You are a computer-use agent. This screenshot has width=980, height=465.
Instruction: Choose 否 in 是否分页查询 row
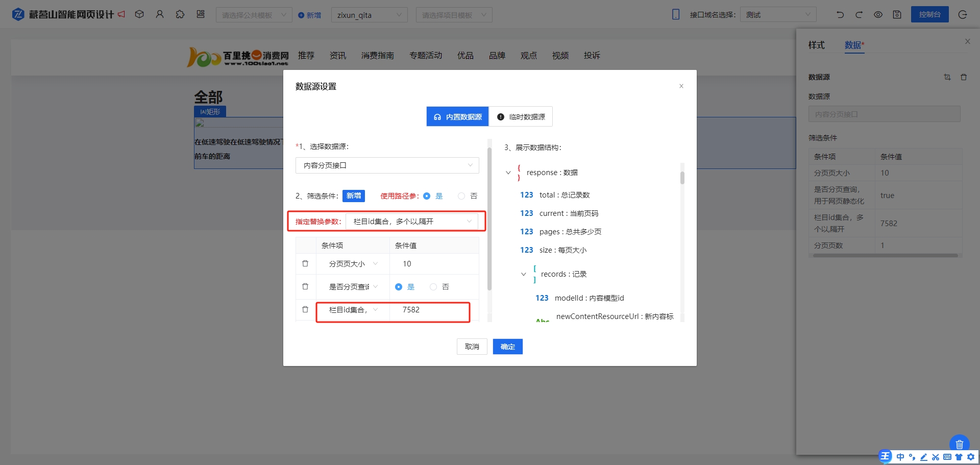point(433,287)
